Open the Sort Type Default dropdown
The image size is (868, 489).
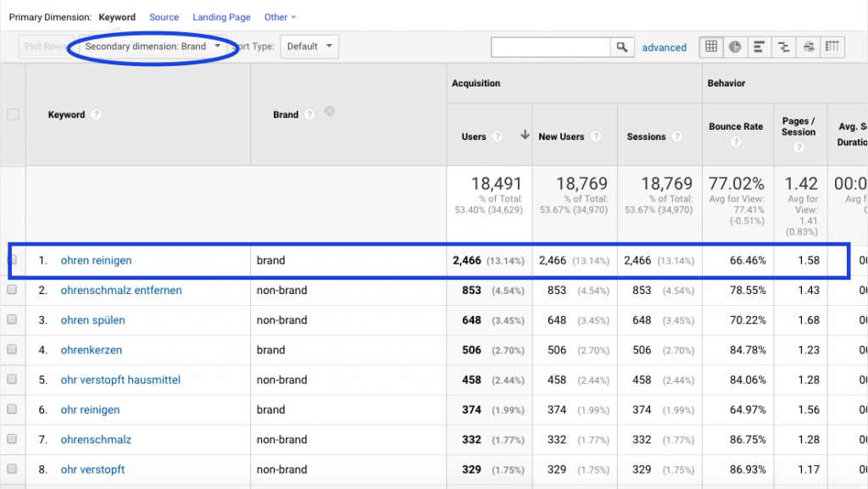309,47
